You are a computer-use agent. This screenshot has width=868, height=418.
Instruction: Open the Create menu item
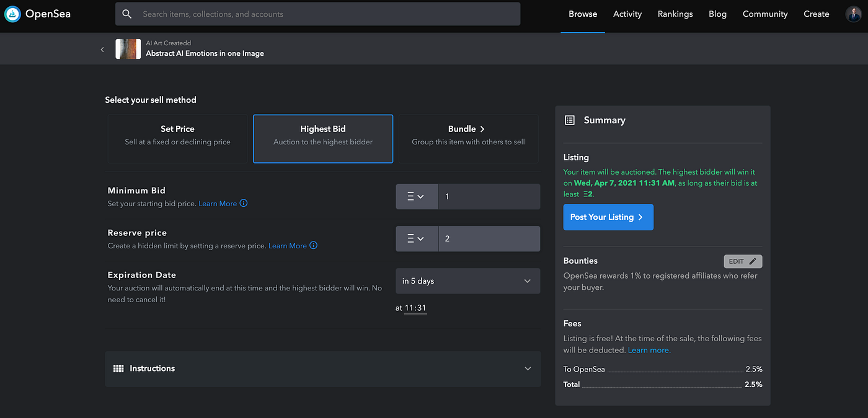(x=816, y=14)
